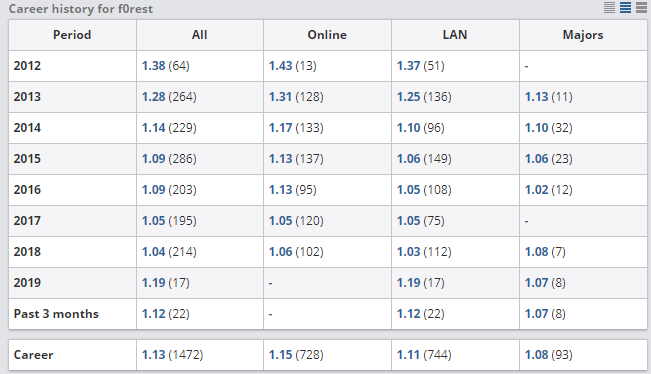Open Past 3 months All rating 1.12
Viewport: 651px width, 374px height.
(154, 314)
